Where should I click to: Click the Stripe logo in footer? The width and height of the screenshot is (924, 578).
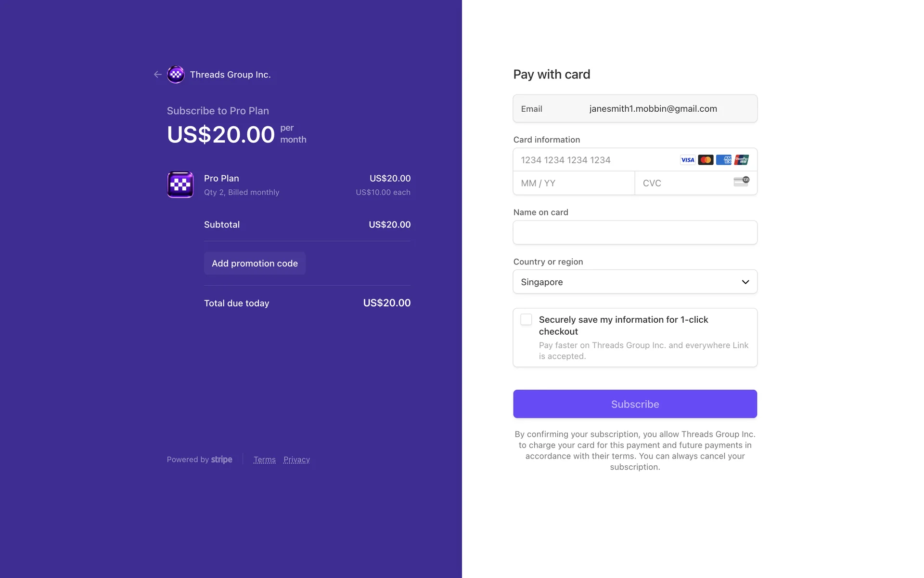click(x=222, y=460)
